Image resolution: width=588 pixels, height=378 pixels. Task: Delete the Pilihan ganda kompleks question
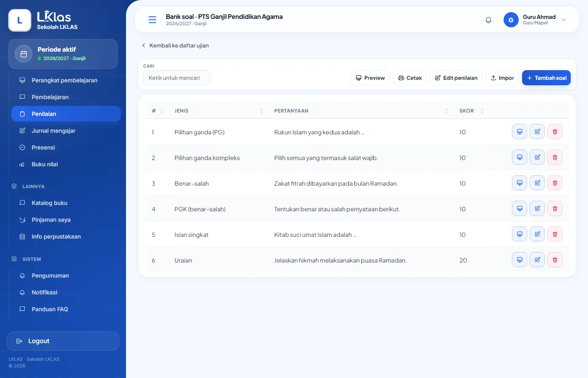(x=555, y=157)
